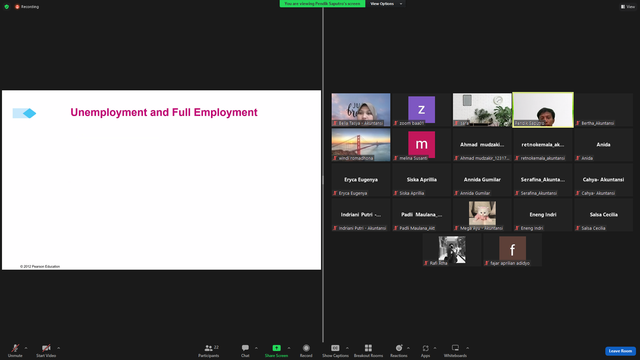
Task: Expand video options arrow next to Start Video
Action: pos(58,348)
